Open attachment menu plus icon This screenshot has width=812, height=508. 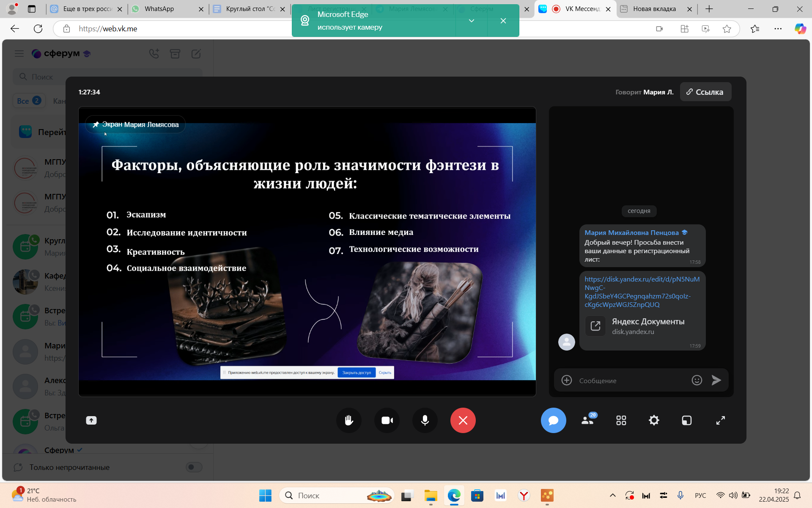(x=567, y=380)
